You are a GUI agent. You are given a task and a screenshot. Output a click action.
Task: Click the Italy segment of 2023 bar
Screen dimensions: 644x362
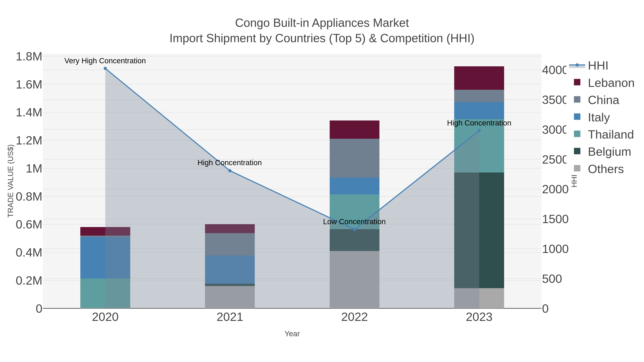point(479,111)
